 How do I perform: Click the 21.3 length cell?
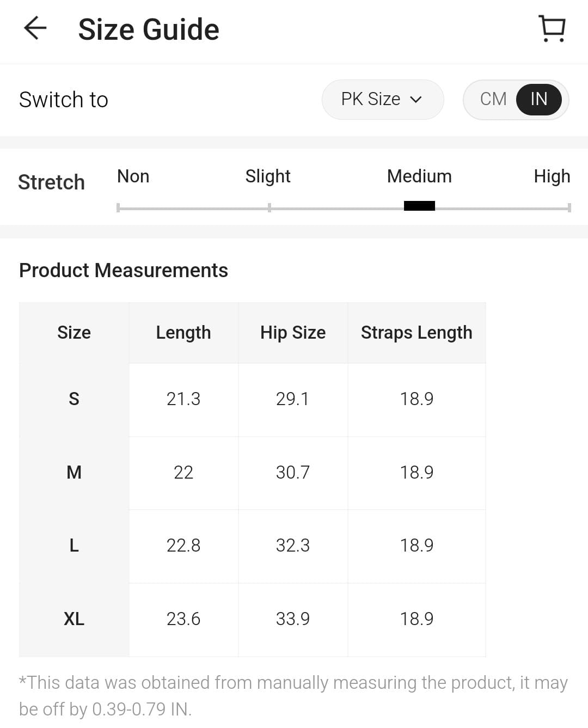pos(183,399)
